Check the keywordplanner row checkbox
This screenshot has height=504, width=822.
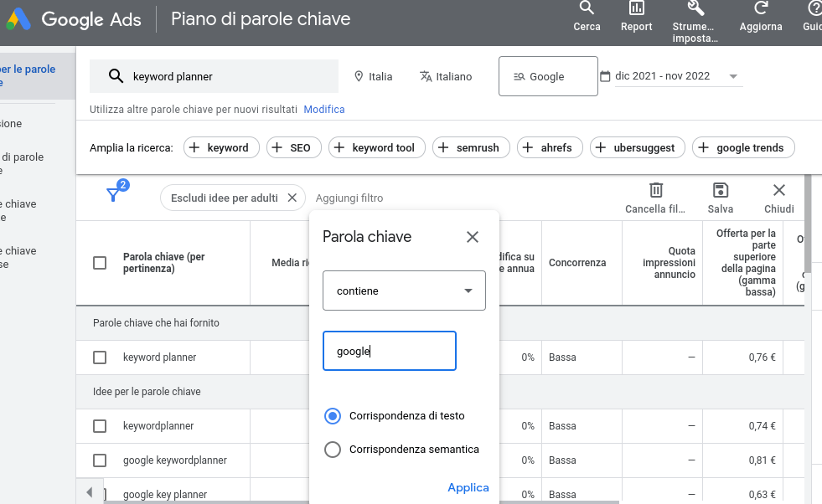(x=100, y=426)
